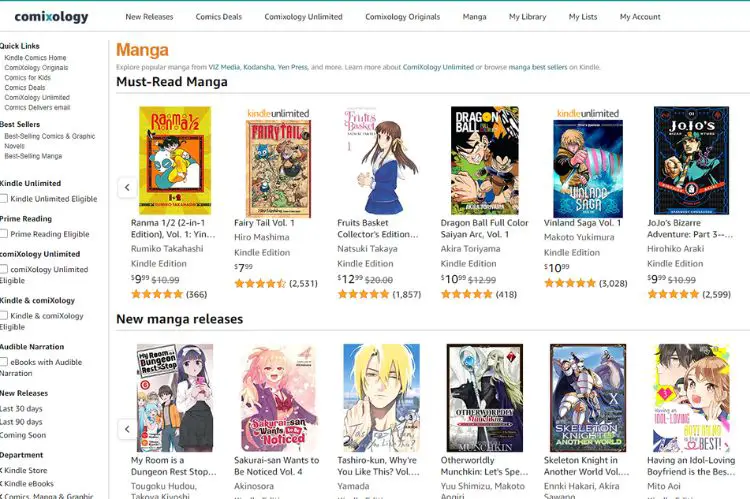Image resolution: width=750 pixels, height=499 pixels.
Task: Select the Manga navigation tab
Action: 474,17
